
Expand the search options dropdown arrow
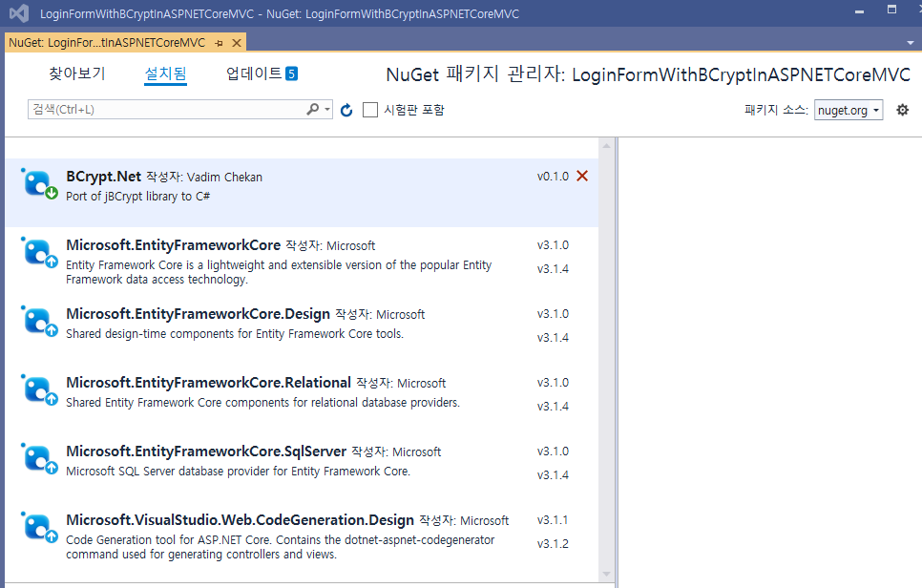coord(327,110)
